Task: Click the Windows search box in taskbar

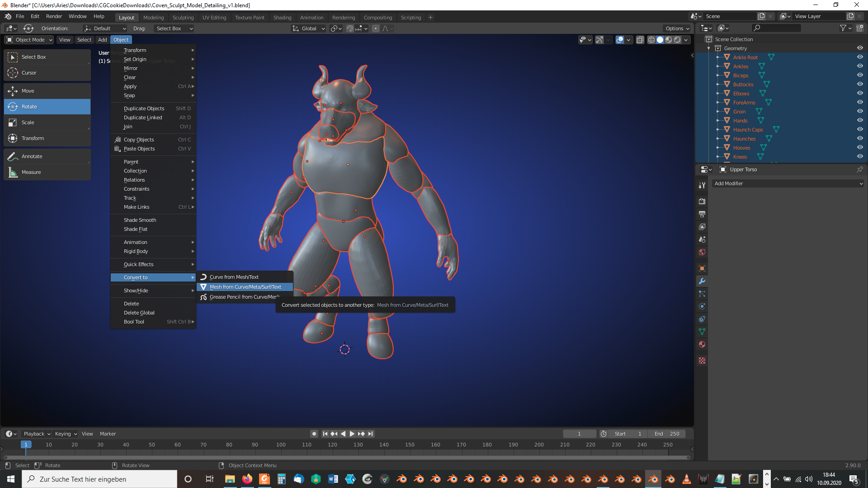Action: (x=99, y=479)
